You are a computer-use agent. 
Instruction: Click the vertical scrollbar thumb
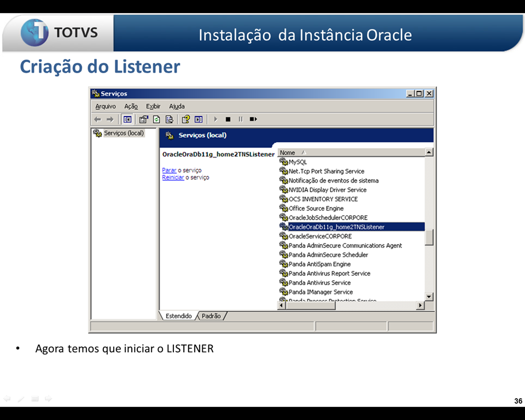[x=429, y=237]
